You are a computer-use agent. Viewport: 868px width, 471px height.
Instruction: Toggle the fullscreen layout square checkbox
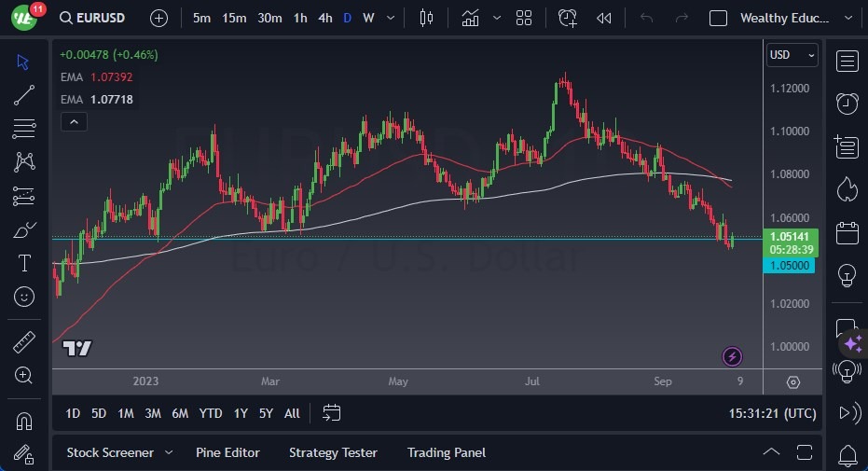(718, 18)
